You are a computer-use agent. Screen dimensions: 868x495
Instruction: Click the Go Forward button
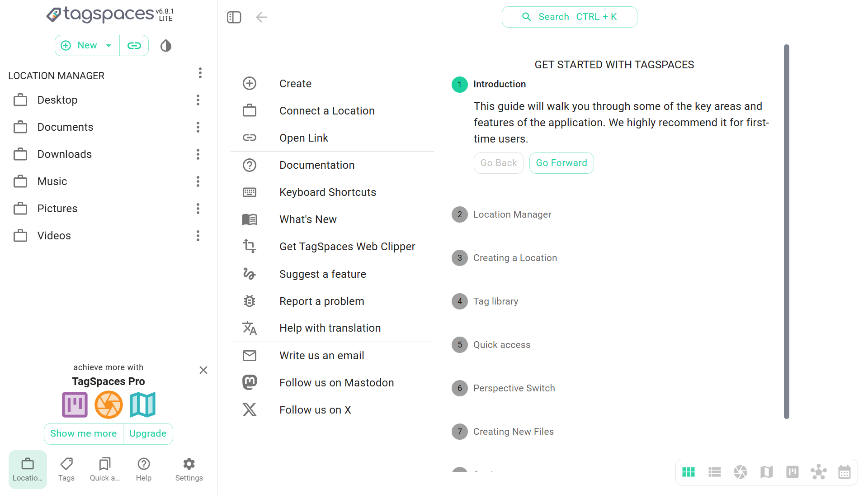tap(561, 163)
